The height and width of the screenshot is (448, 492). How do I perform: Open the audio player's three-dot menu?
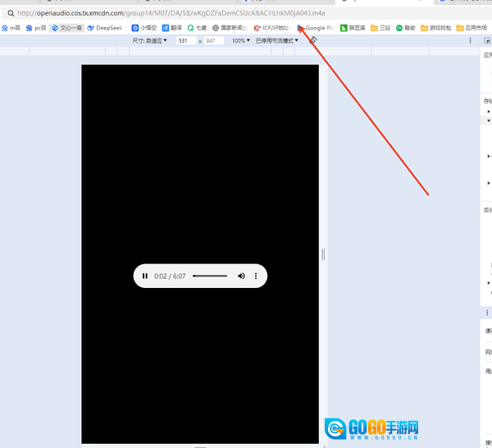coord(256,276)
